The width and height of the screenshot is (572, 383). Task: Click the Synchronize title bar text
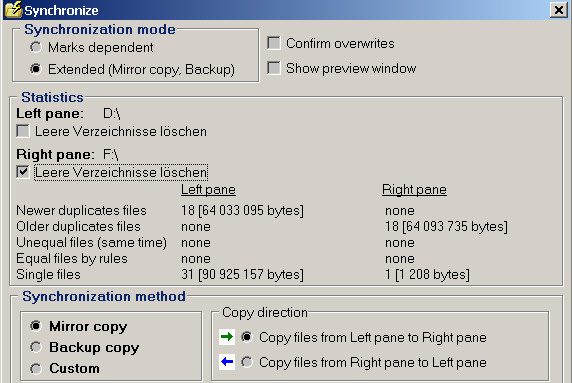tap(61, 11)
